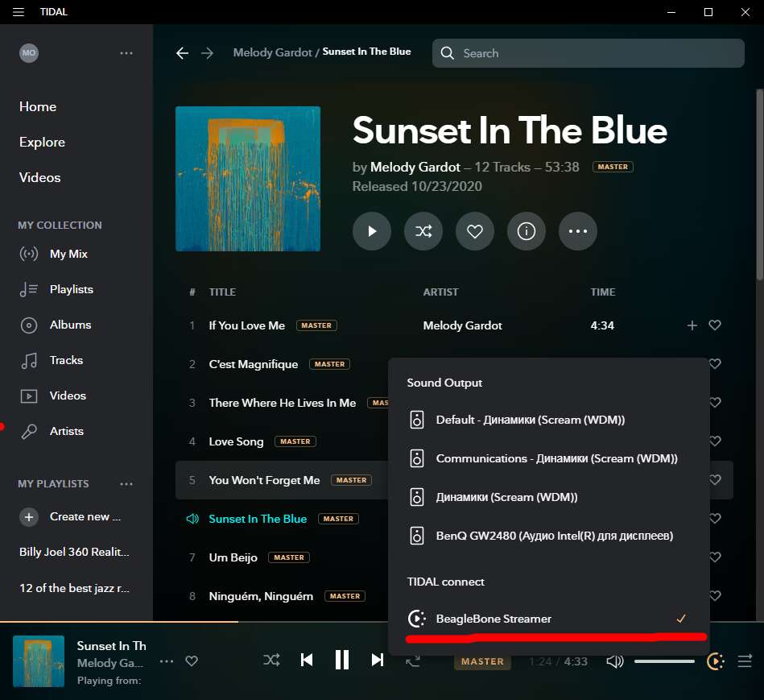Toggle shuffle in the player bar

click(271, 661)
